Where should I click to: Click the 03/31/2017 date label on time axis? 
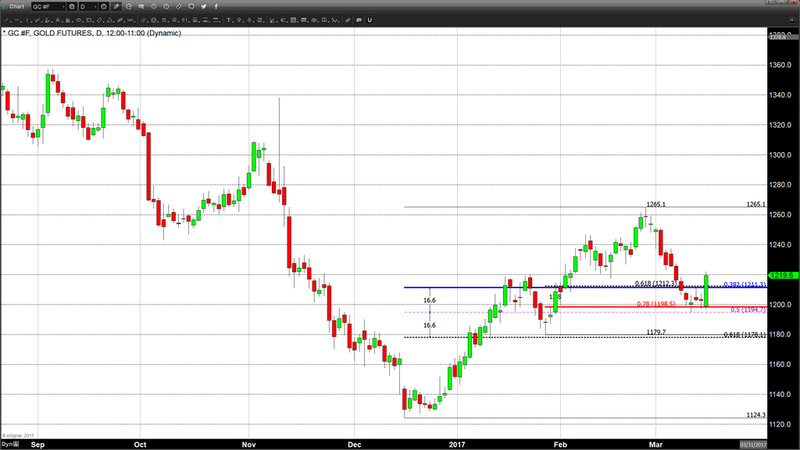point(753,444)
